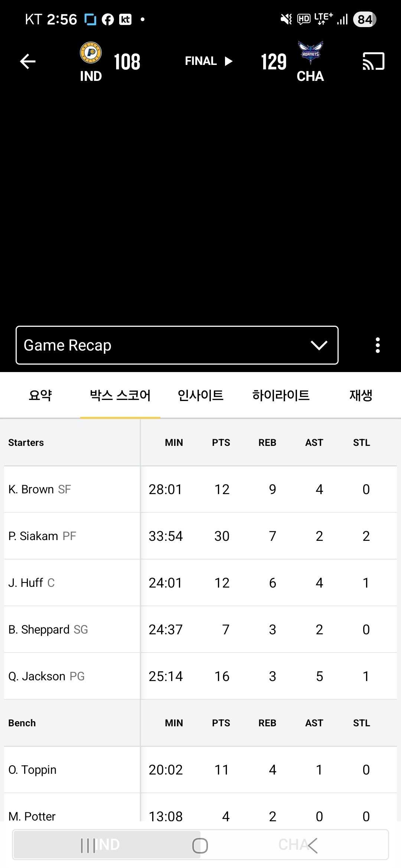
Task: Tap the Android back navigation chevron
Action: coord(312,846)
